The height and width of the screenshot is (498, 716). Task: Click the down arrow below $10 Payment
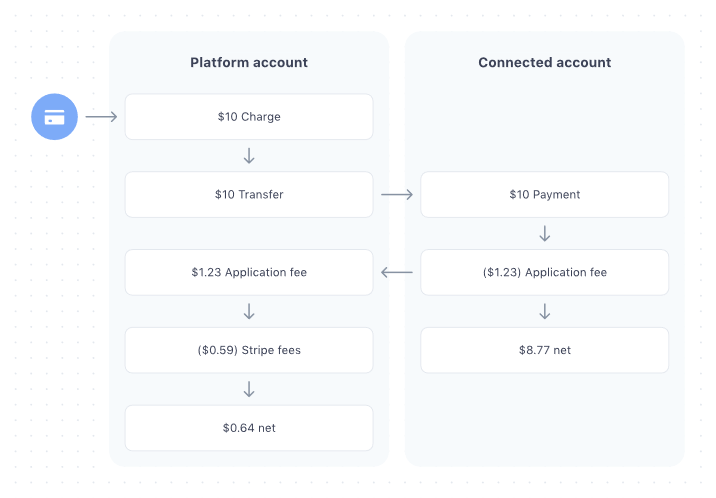pos(545,234)
